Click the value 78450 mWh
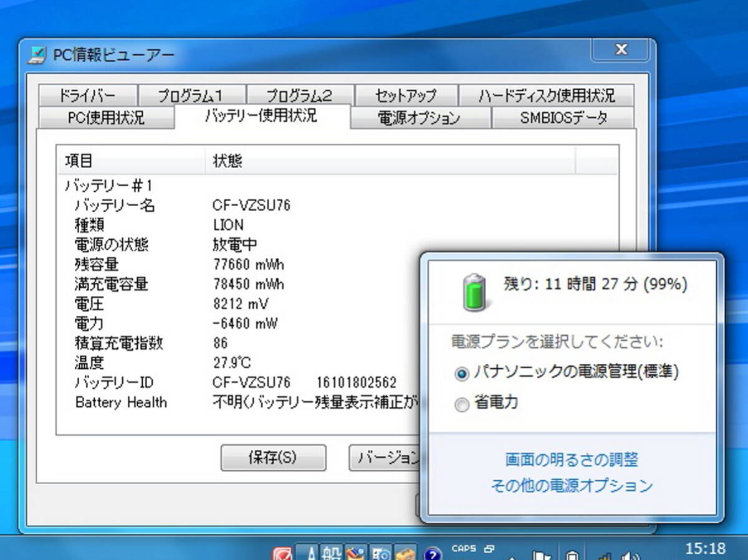 (x=248, y=284)
